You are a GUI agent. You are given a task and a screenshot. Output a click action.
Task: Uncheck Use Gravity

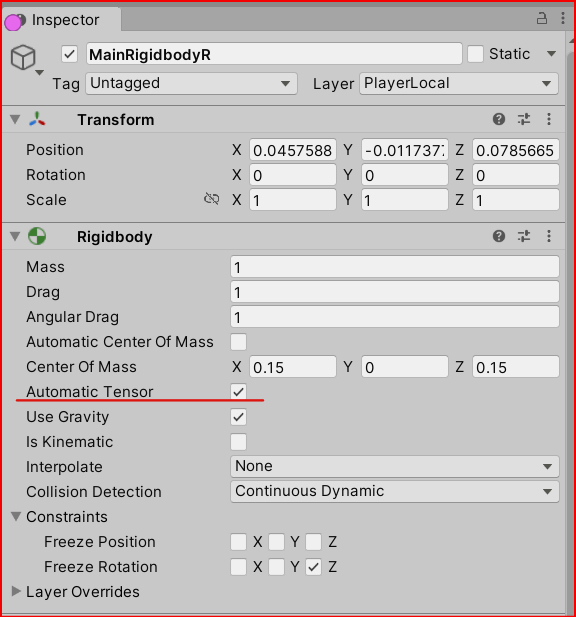point(238,417)
